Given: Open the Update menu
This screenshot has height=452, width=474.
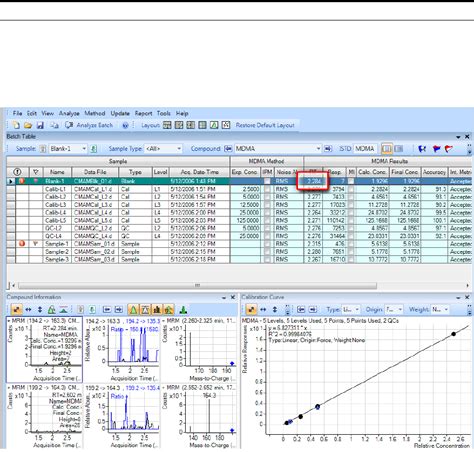Looking at the screenshot, I should click(x=120, y=113).
